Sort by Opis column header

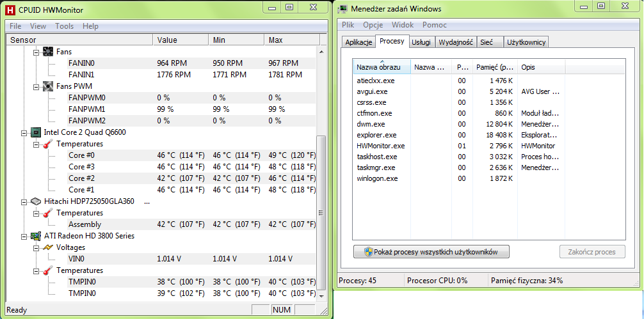542,67
